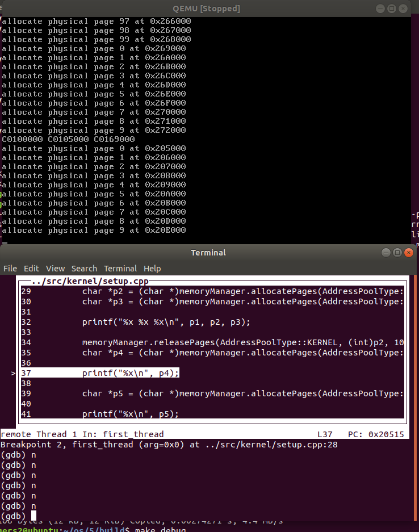Click the C0100000 C0105000 C0169000 output line

(68, 139)
